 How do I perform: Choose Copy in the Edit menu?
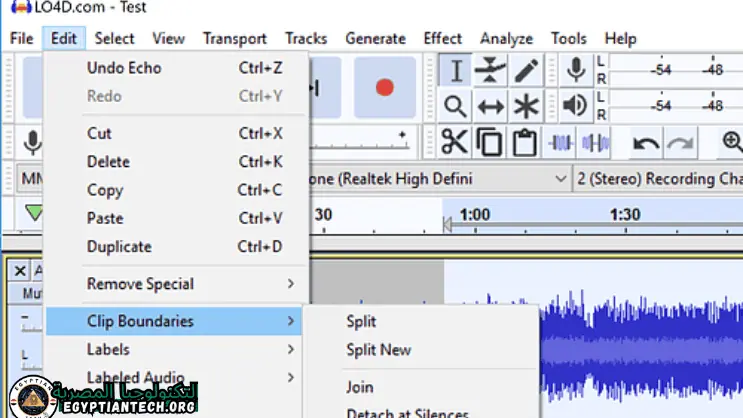(174, 190)
